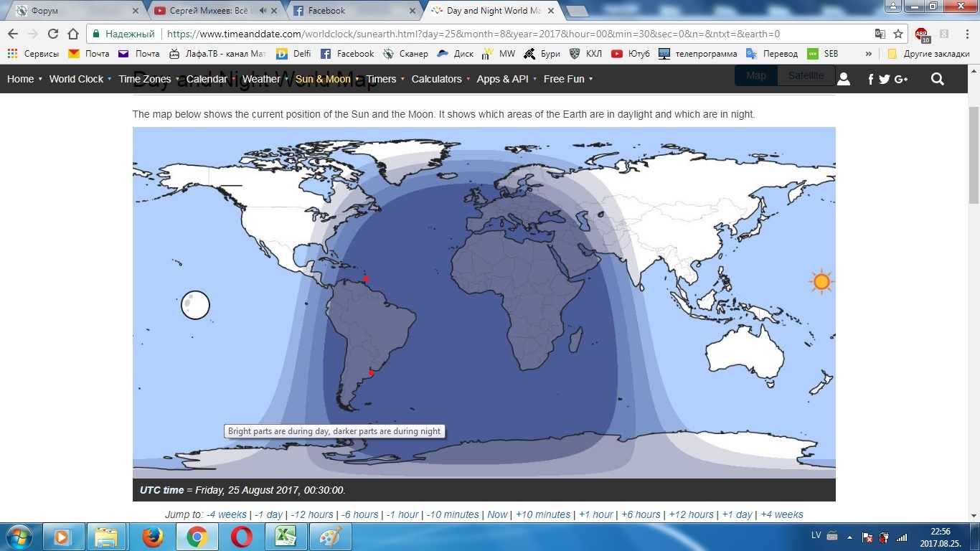Mute the Сергей Михеев tab audio icon
980x551 pixels.
coord(263,11)
